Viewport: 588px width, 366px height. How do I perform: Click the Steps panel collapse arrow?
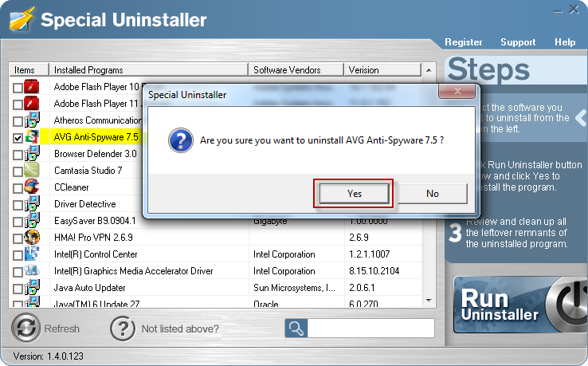pyautogui.click(x=581, y=118)
